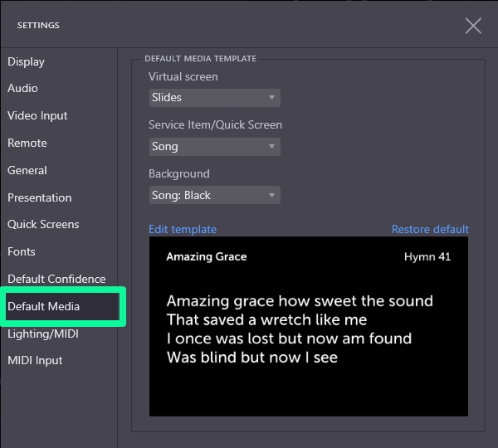Go to Audio settings
This screenshot has height=448, width=498.
tap(23, 88)
